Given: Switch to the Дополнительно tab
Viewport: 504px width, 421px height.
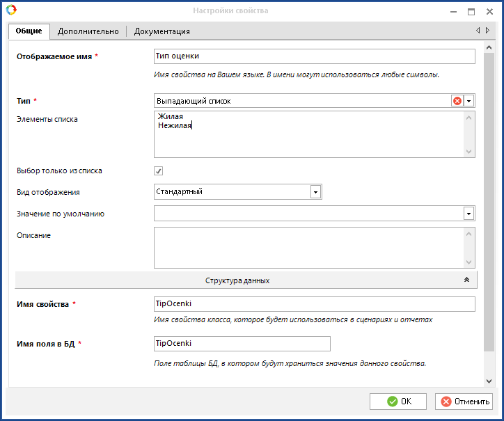Looking at the screenshot, I should (88, 31).
